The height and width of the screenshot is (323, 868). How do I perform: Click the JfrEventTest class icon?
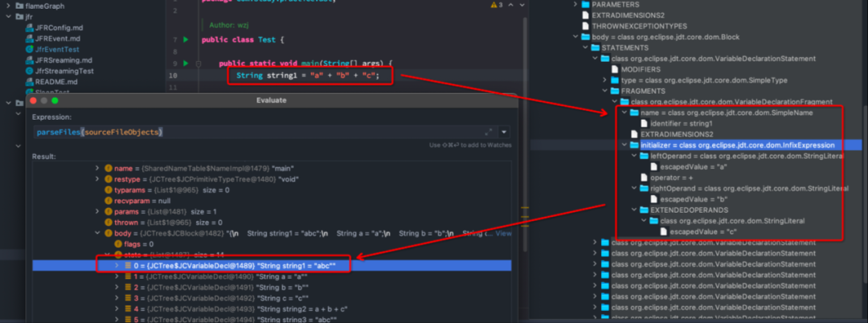click(x=30, y=49)
